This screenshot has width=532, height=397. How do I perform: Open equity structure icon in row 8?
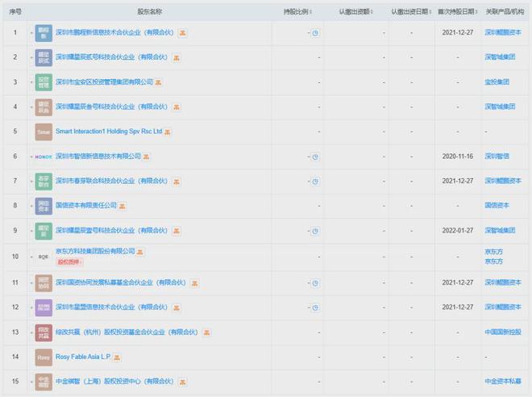pyautogui.click(x=123, y=206)
